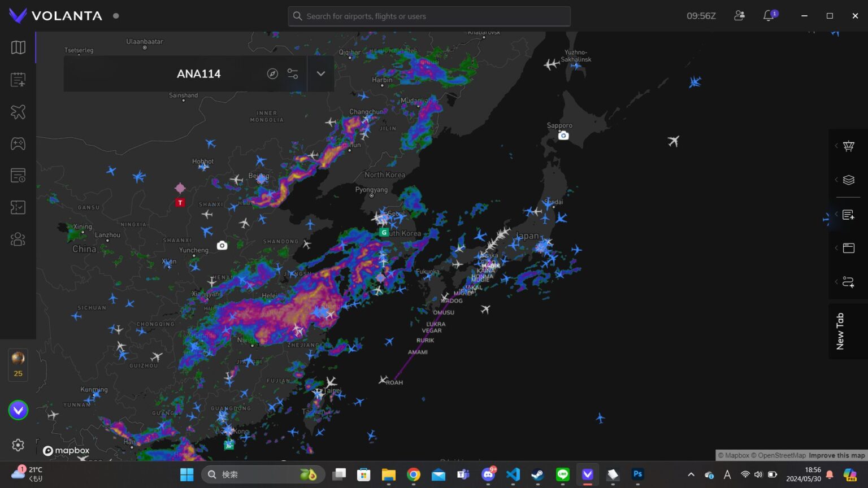Open the notifications bell
Screen dimensions: 868x488
click(769, 16)
